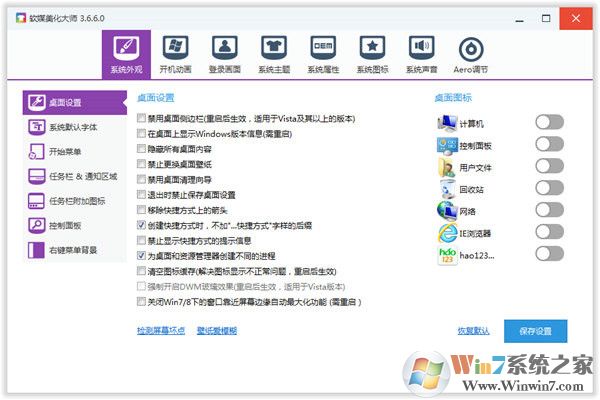Close the 软媒美化大师 window
Screen dimensions: 600x400
coord(576,18)
